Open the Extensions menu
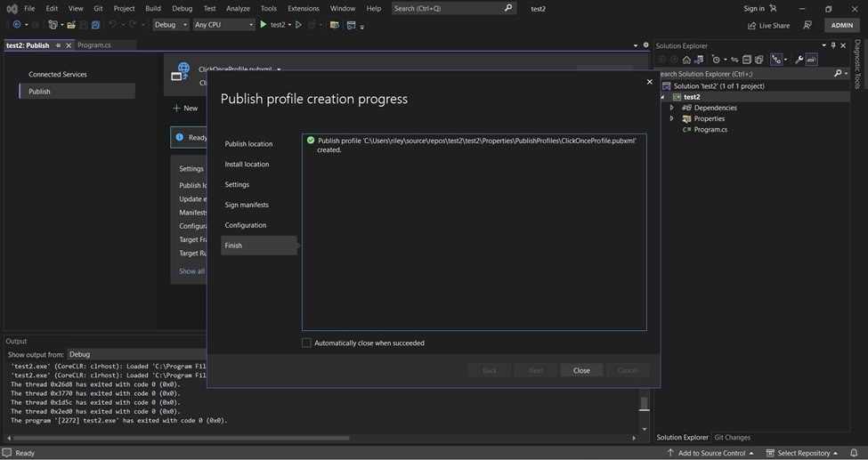Screen dimensions: 868x460 [304, 8]
